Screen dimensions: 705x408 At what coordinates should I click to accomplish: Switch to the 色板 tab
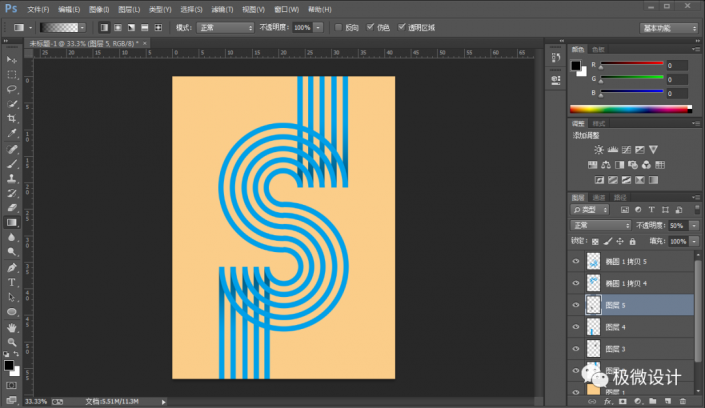599,48
